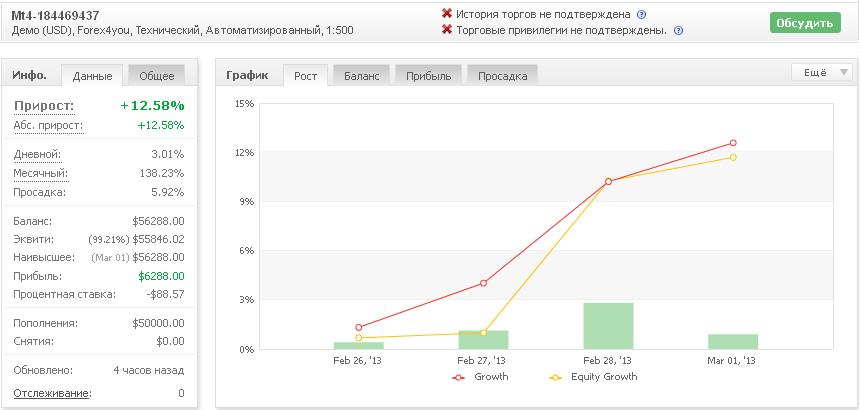Open the Общее info tab
The height and width of the screenshot is (410, 860).
156,76
